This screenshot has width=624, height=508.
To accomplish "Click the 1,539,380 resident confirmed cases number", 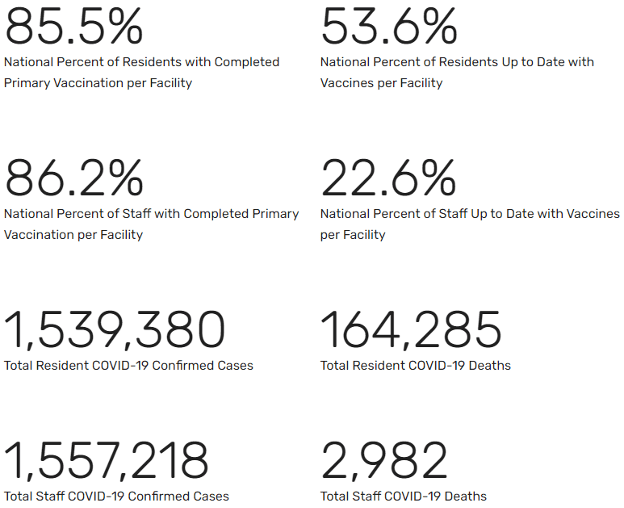I will pos(115,330).
